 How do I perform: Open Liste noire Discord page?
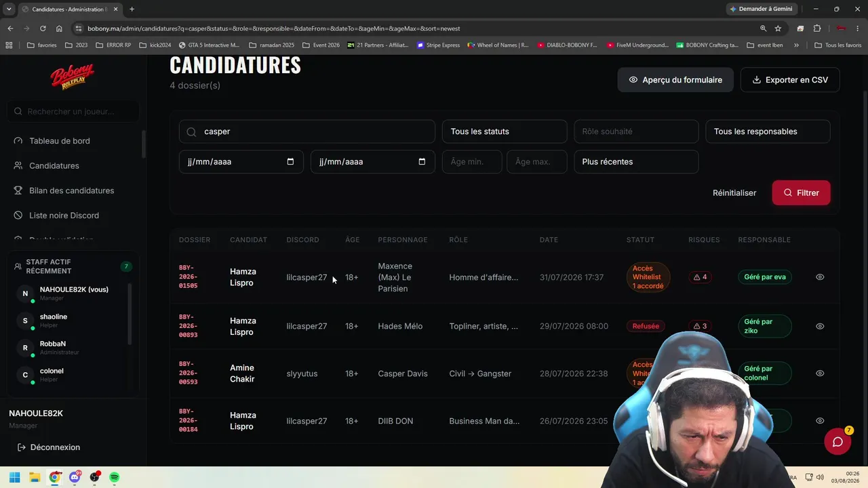click(x=64, y=216)
